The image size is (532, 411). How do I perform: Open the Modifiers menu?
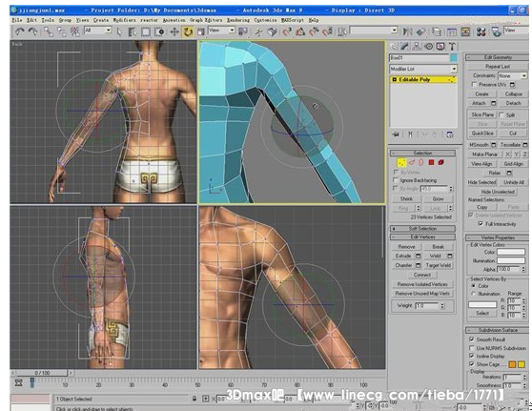pyautogui.click(x=124, y=20)
